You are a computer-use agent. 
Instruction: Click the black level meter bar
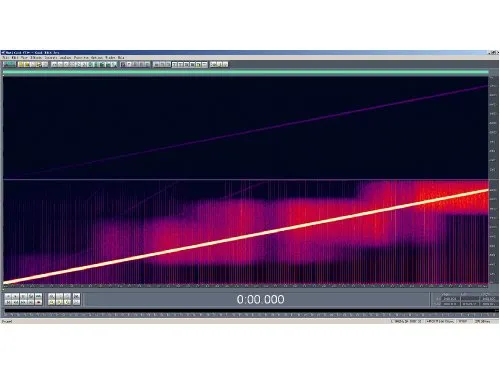coord(252,311)
